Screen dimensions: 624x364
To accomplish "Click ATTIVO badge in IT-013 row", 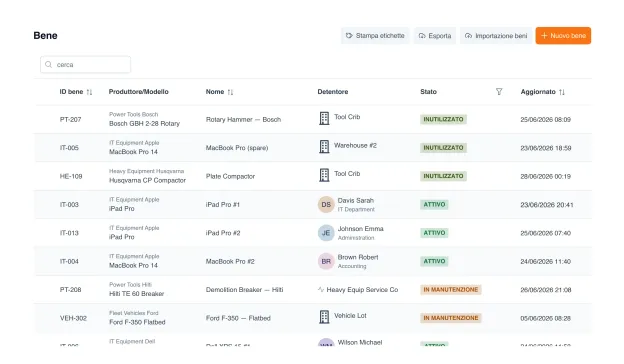I will tap(434, 233).
